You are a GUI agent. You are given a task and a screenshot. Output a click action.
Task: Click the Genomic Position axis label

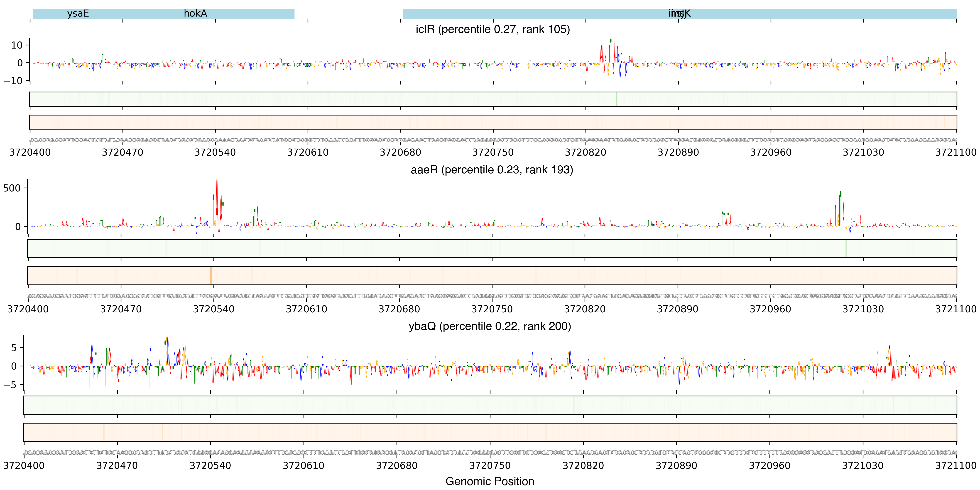coord(490,481)
